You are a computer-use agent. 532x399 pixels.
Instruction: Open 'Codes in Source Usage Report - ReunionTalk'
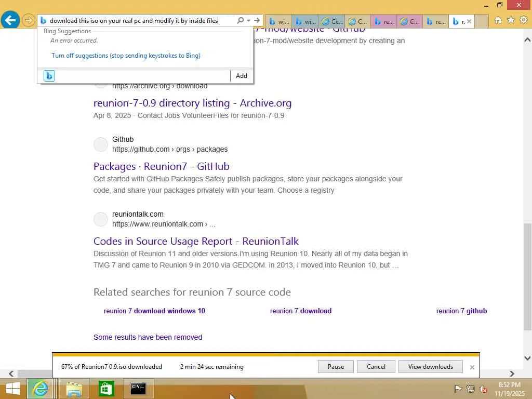tap(196, 241)
